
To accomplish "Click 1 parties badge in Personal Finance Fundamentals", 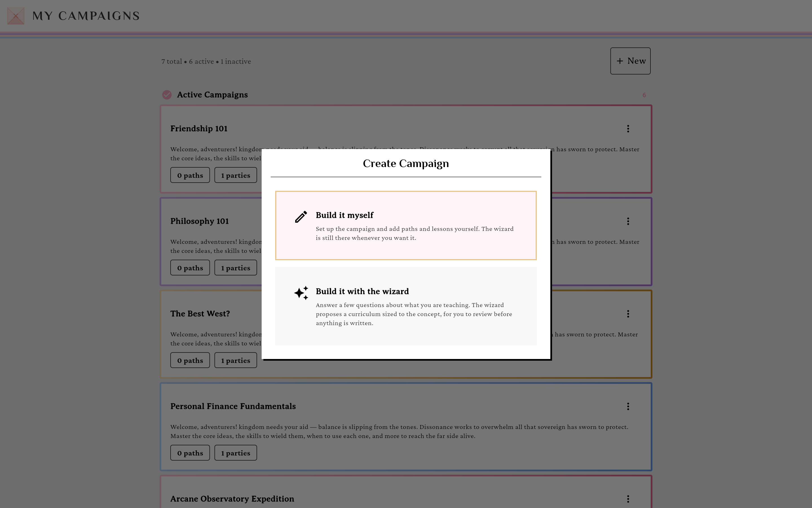I will coord(235,453).
